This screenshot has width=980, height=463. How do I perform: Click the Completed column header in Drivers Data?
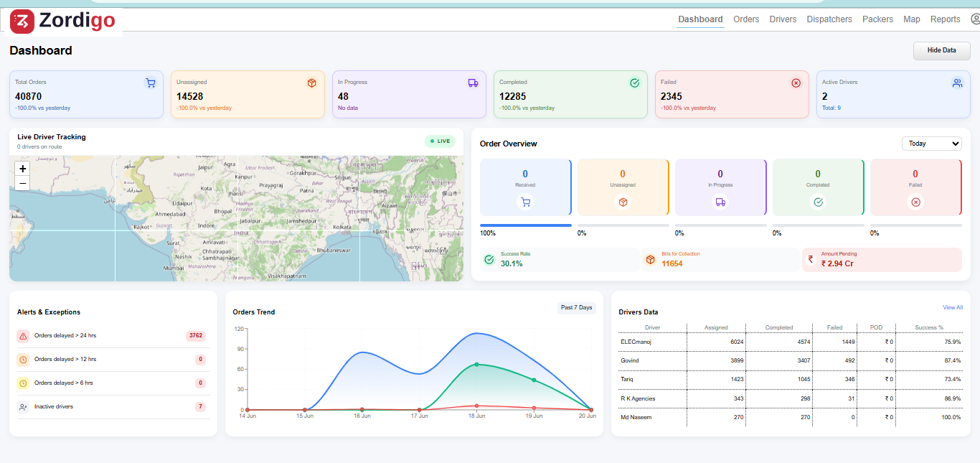point(779,327)
